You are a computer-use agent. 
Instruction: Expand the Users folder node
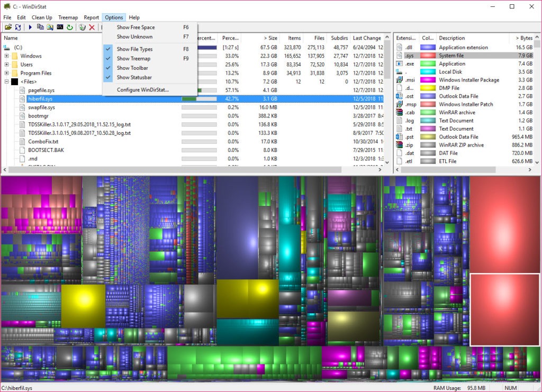tap(6, 65)
